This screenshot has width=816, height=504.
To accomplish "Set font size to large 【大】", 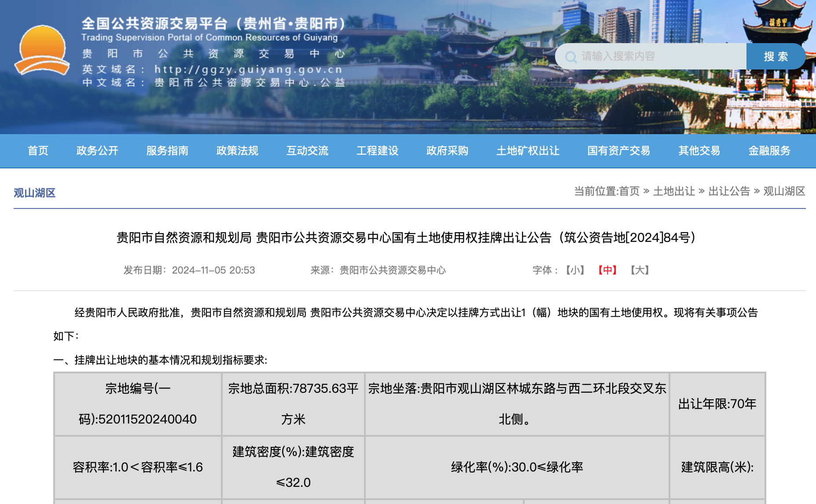I will pyautogui.click(x=640, y=270).
